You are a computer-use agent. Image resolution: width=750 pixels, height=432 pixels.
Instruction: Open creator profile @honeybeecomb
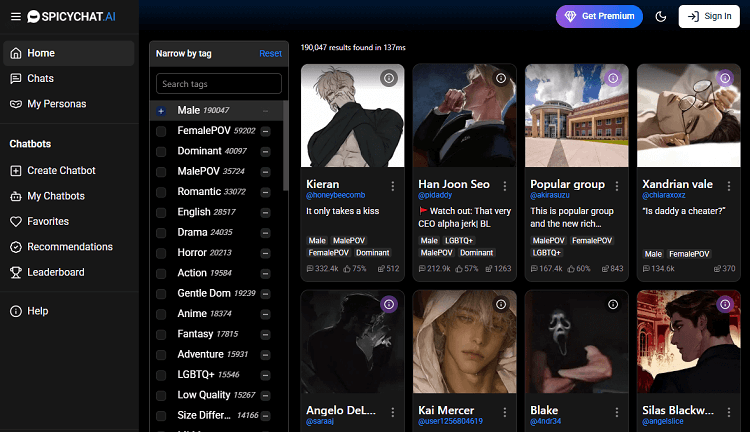[x=335, y=195]
